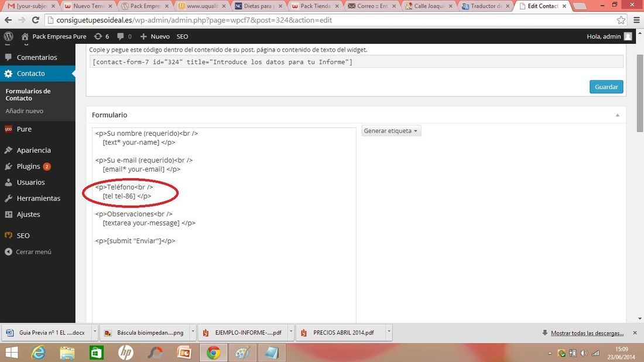The image size is (644, 362).
Task: Click Añadir nuevo submenu link
Action: point(24,111)
